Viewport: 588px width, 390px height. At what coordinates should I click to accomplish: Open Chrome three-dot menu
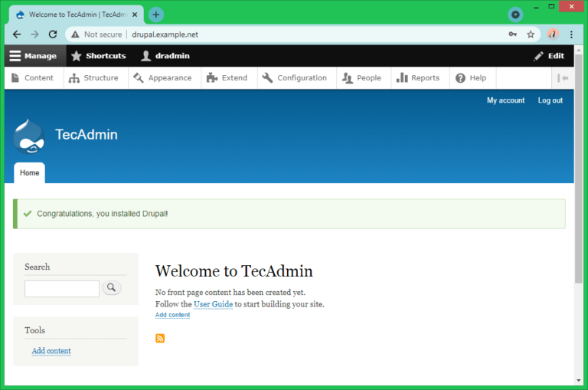click(x=571, y=34)
